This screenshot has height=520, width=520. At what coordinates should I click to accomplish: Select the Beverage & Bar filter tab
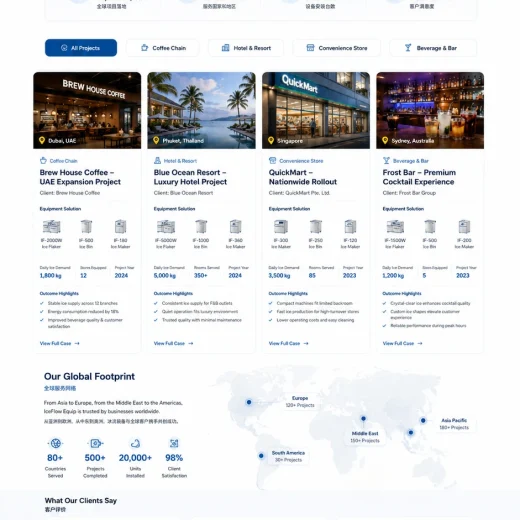point(433,48)
